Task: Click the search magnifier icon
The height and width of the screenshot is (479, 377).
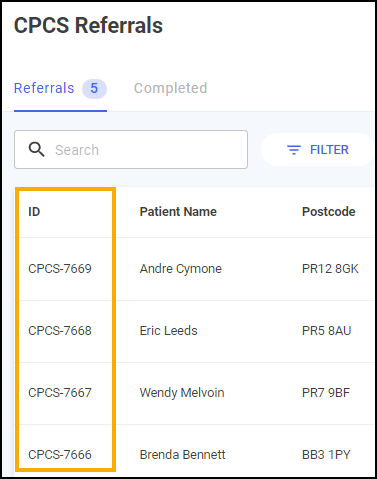Action: coord(36,149)
